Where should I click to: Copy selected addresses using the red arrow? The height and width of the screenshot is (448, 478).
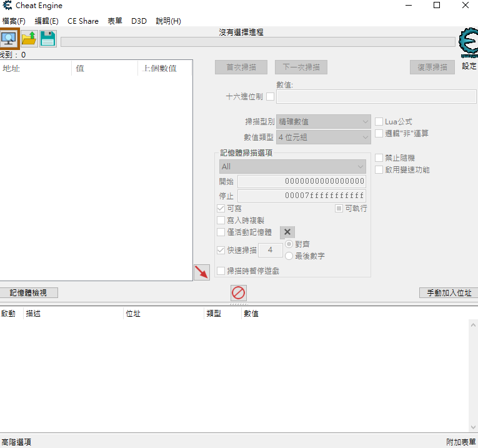coord(202,272)
